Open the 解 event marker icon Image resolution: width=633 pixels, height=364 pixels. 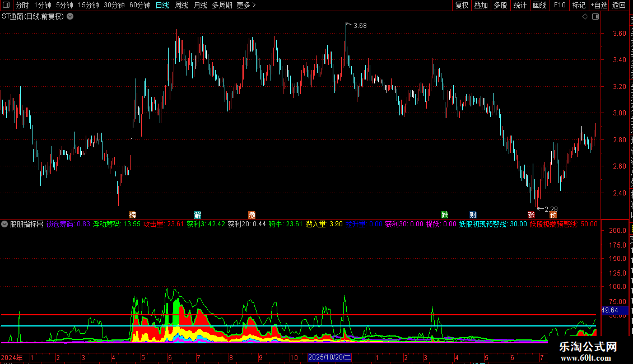coord(197,214)
